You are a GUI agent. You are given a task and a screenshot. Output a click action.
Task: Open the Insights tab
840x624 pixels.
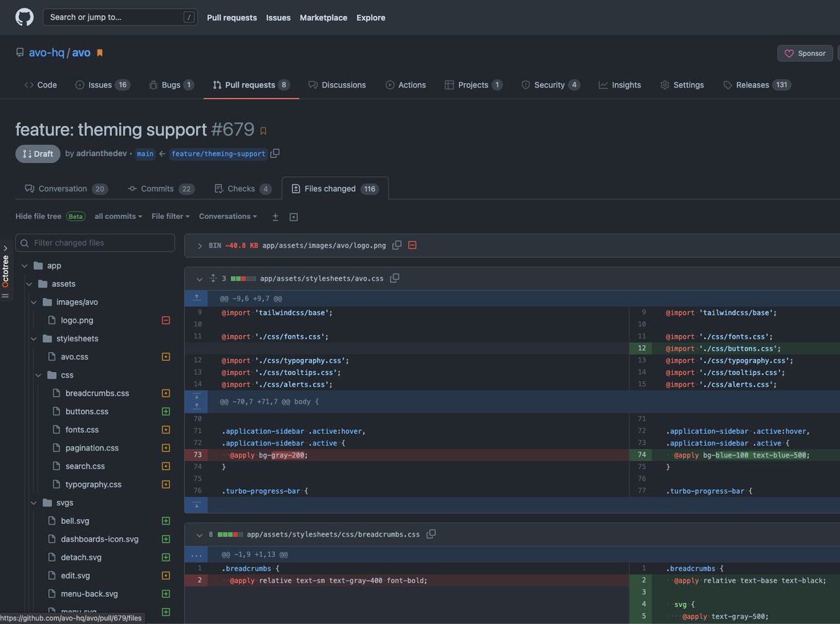[619, 85]
